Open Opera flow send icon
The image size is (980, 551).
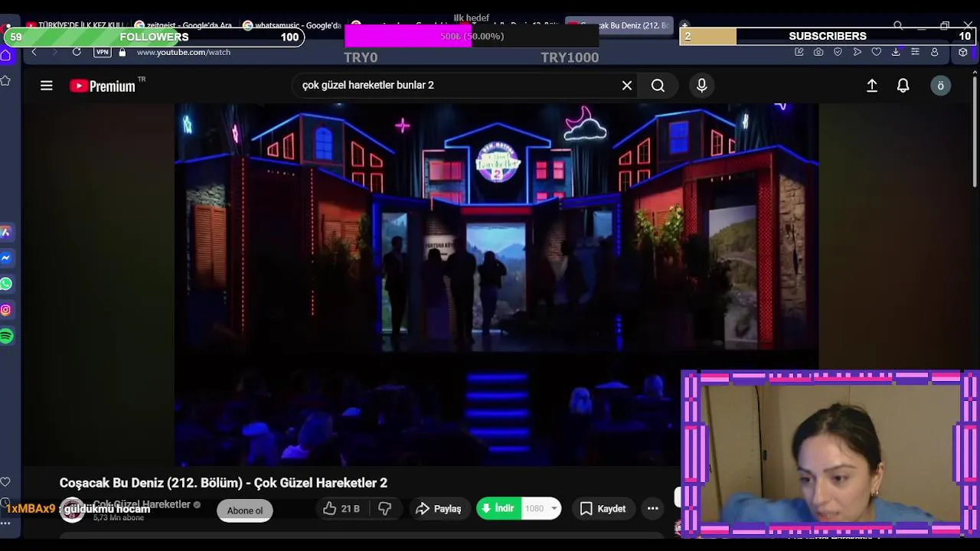point(857,52)
